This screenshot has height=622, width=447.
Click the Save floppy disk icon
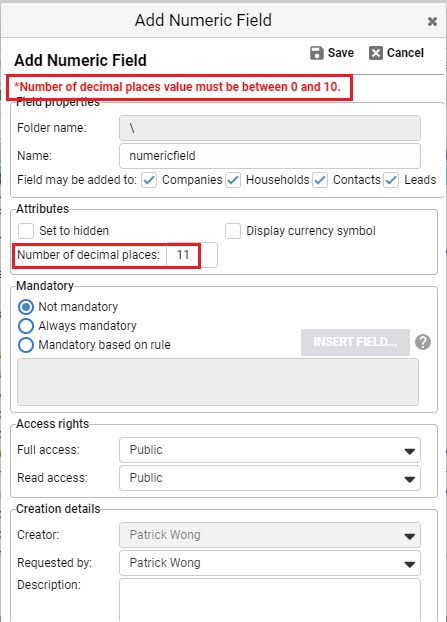point(317,53)
